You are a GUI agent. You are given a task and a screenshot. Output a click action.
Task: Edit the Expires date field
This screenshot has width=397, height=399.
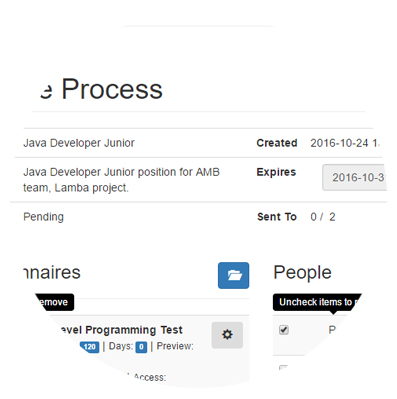coord(355,177)
